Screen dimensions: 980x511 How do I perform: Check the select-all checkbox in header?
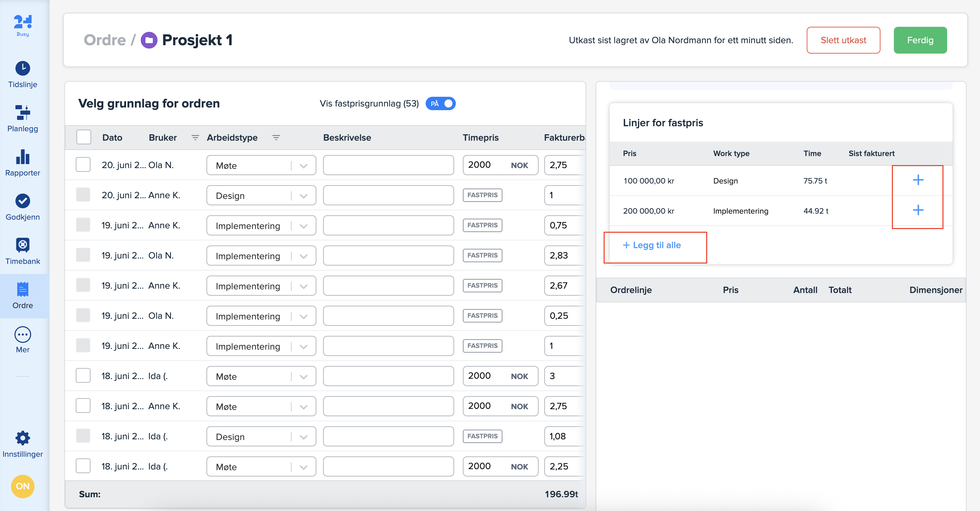[83, 137]
